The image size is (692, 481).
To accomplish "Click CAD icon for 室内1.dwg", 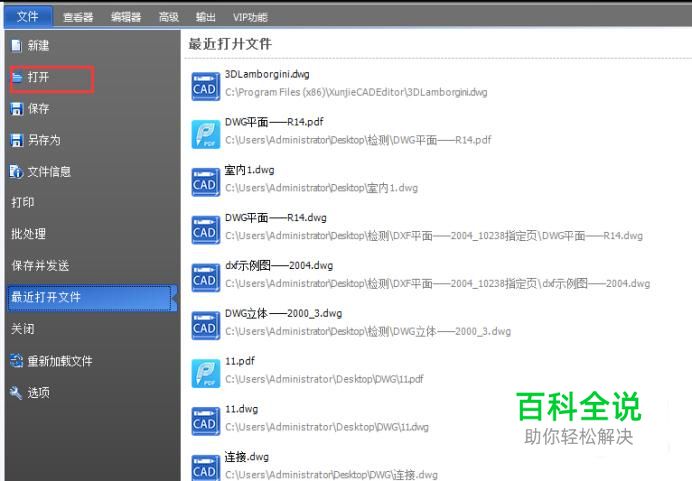I will click(205, 182).
